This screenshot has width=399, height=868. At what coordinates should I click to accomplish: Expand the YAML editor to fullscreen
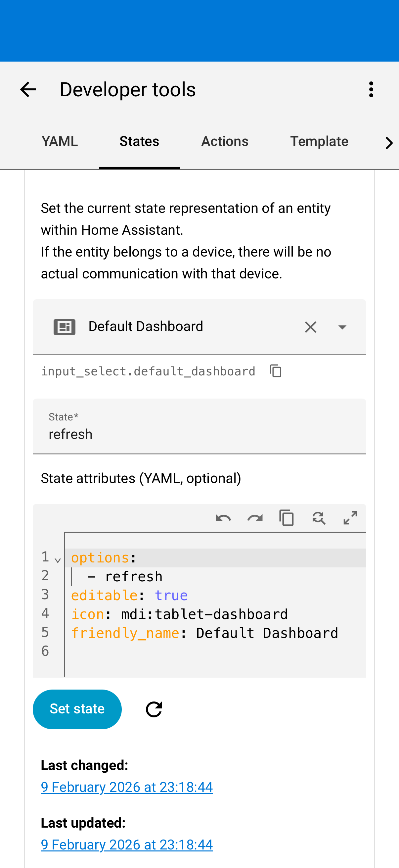click(350, 518)
